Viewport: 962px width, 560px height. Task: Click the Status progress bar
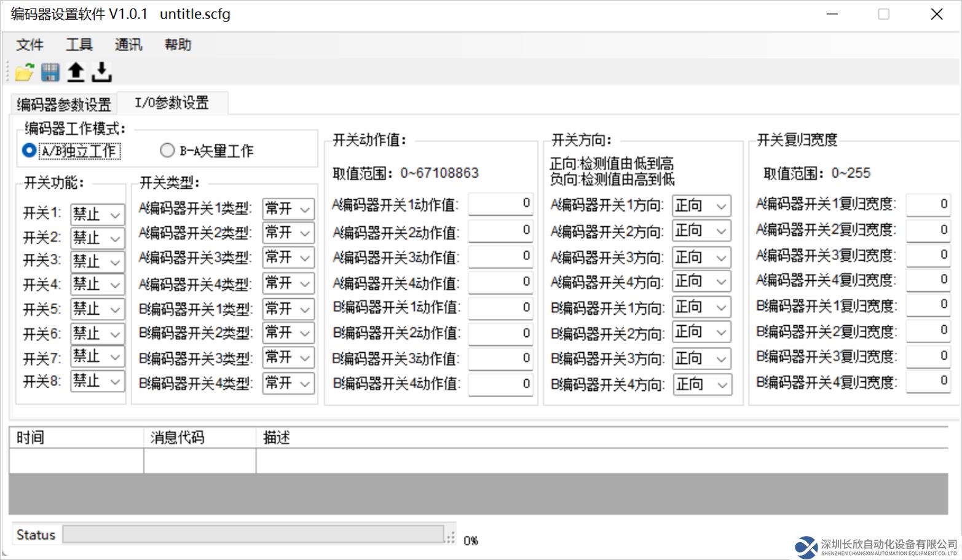coord(253,534)
